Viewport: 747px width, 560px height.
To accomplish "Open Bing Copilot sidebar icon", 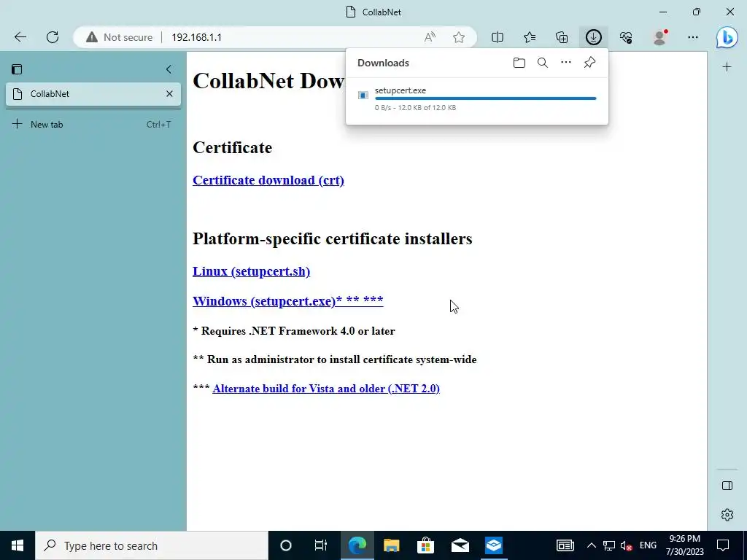I will point(727,37).
